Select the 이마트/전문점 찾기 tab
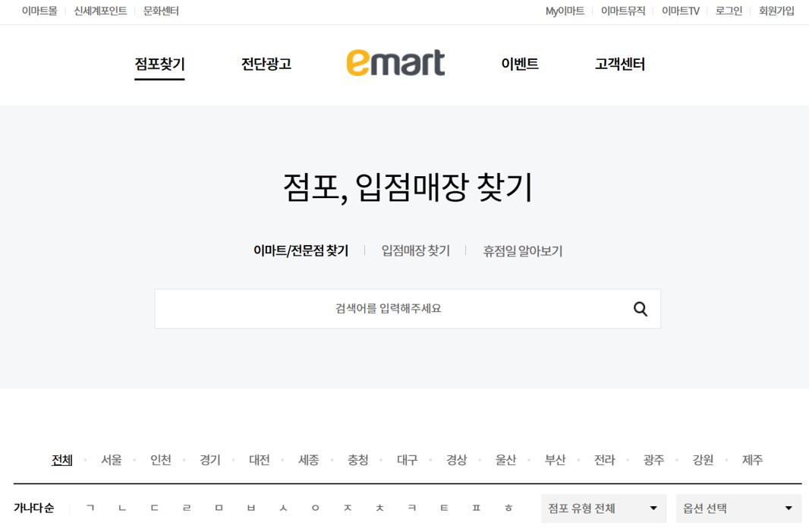This screenshot has height=532, width=809. [x=301, y=250]
